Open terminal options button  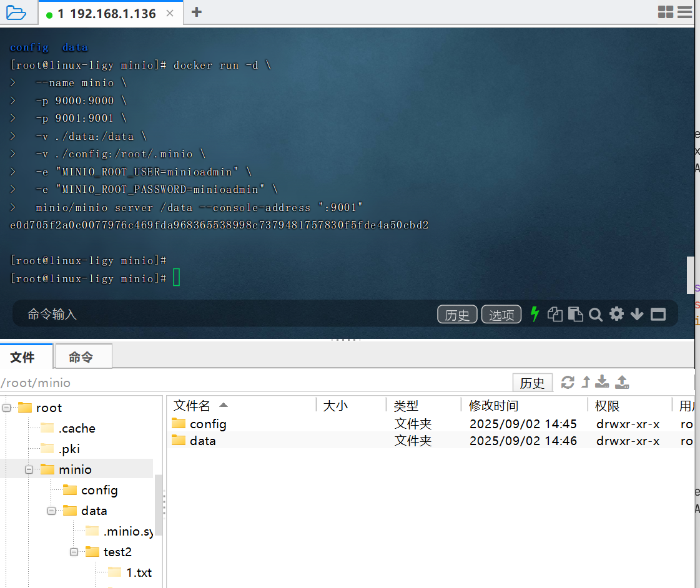(x=501, y=315)
